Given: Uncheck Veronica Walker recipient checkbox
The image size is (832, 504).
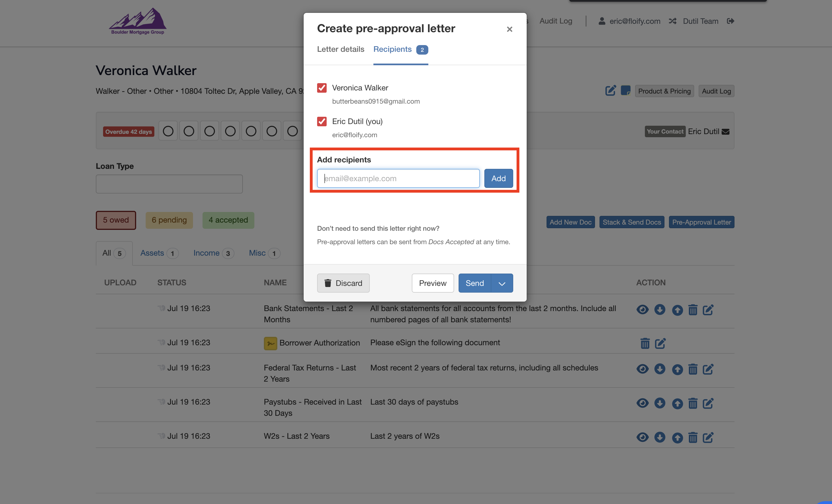Looking at the screenshot, I should 322,88.
